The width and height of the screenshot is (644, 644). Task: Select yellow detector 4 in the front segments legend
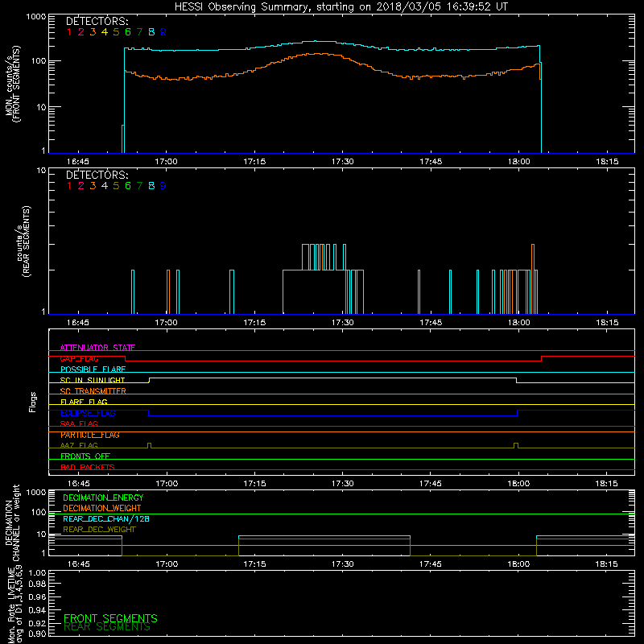click(x=105, y=32)
